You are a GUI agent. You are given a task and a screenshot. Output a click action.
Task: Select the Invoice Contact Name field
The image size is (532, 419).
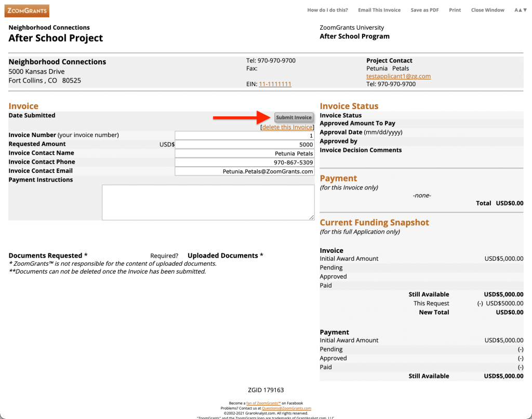244,153
